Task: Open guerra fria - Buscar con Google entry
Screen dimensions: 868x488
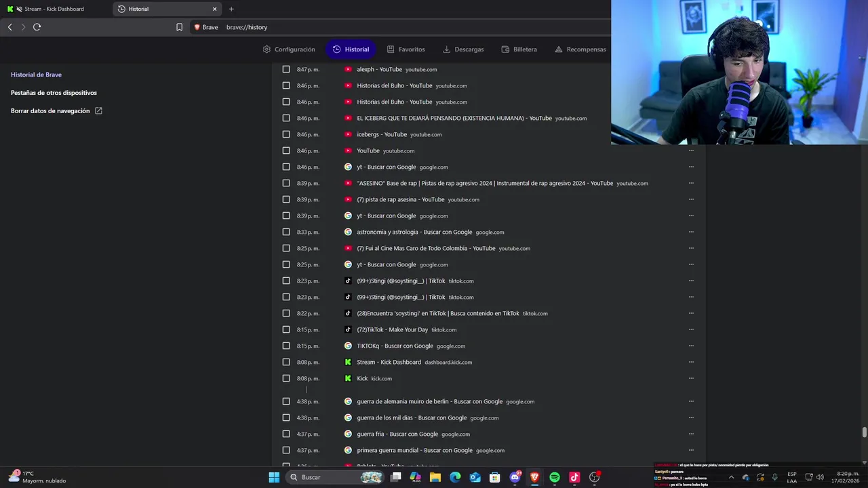Action: (397, 434)
